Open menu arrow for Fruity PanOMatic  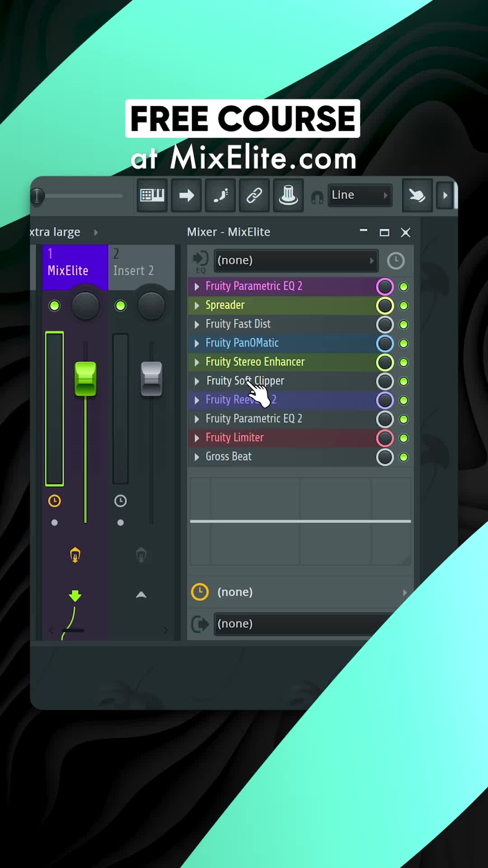(x=197, y=344)
